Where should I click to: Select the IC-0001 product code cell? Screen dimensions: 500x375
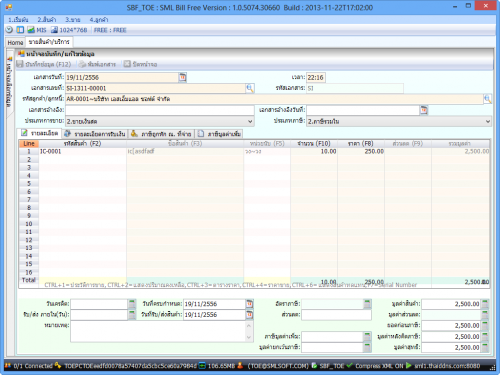(82, 151)
